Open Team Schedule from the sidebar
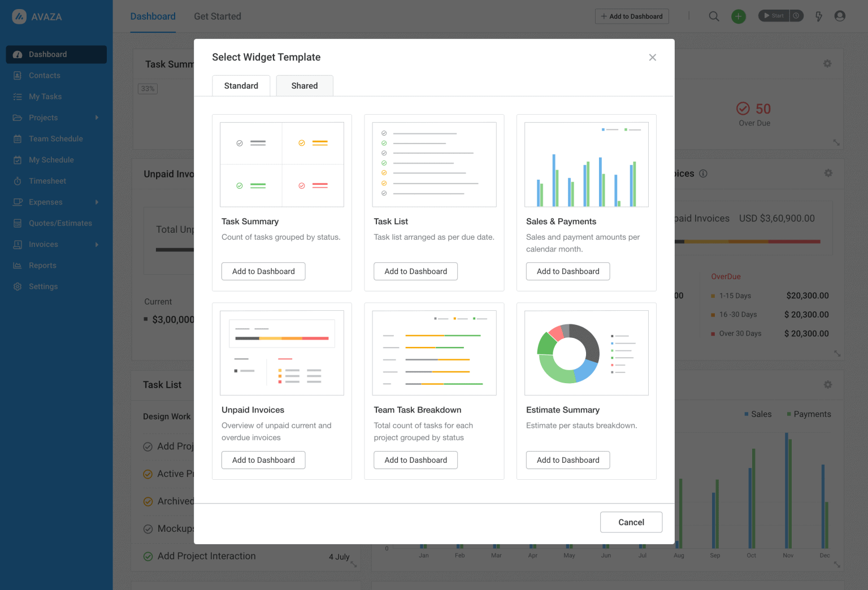Image resolution: width=868 pixels, height=590 pixels. tap(55, 138)
